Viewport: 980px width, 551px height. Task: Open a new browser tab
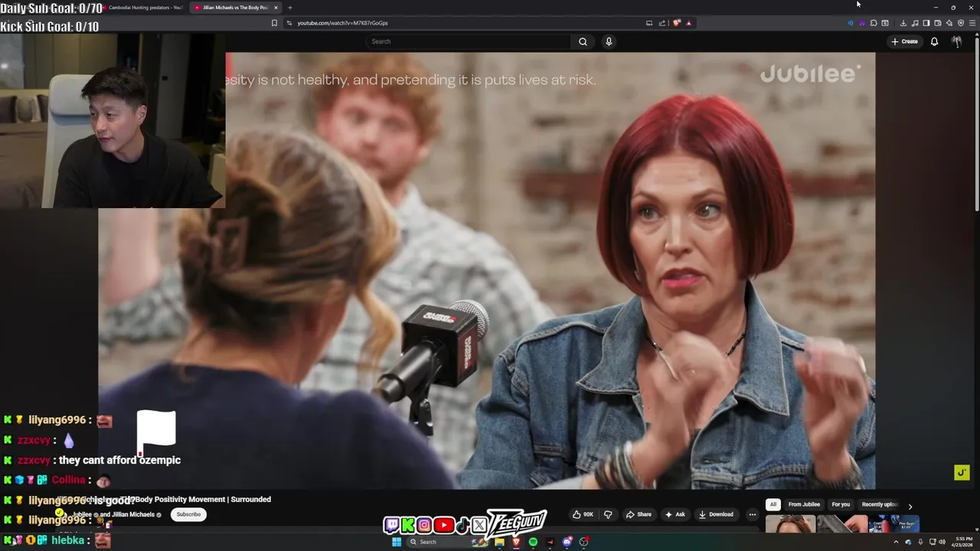coord(290,8)
